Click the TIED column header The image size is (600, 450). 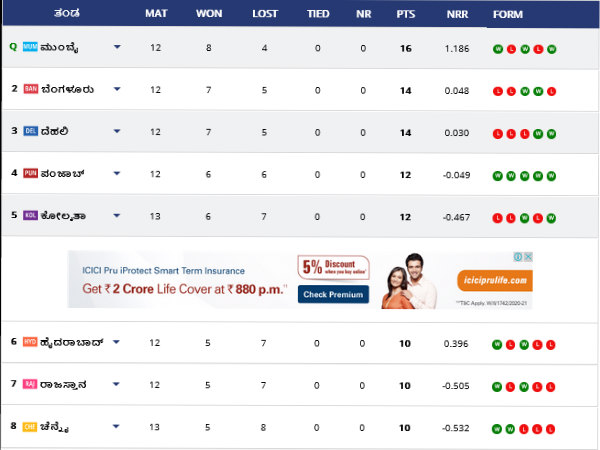tap(318, 14)
